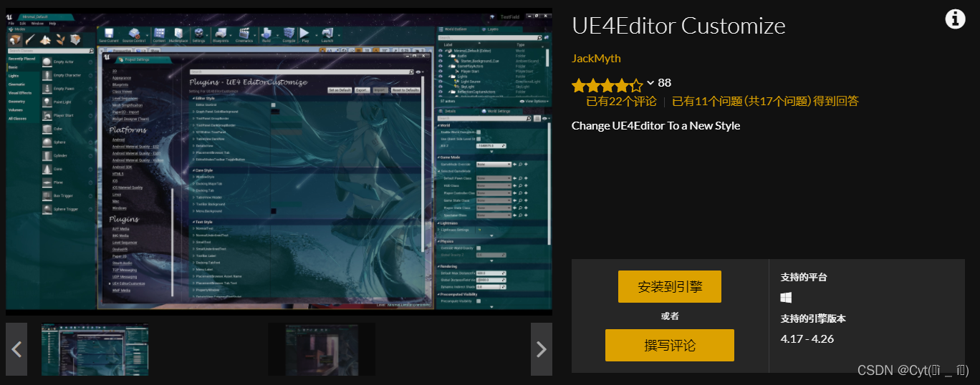Open the Default Pawn Class dropdown

click(x=494, y=178)
